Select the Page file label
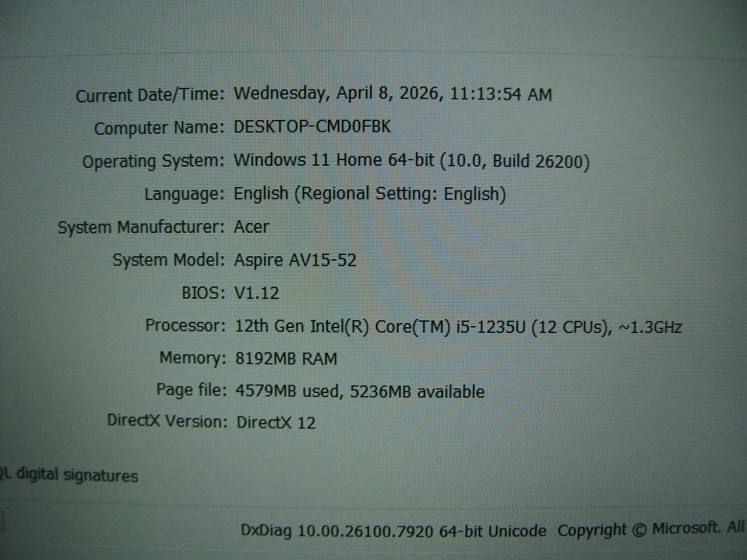This screenshot has height=560, width=747. (x=191, y=390)
